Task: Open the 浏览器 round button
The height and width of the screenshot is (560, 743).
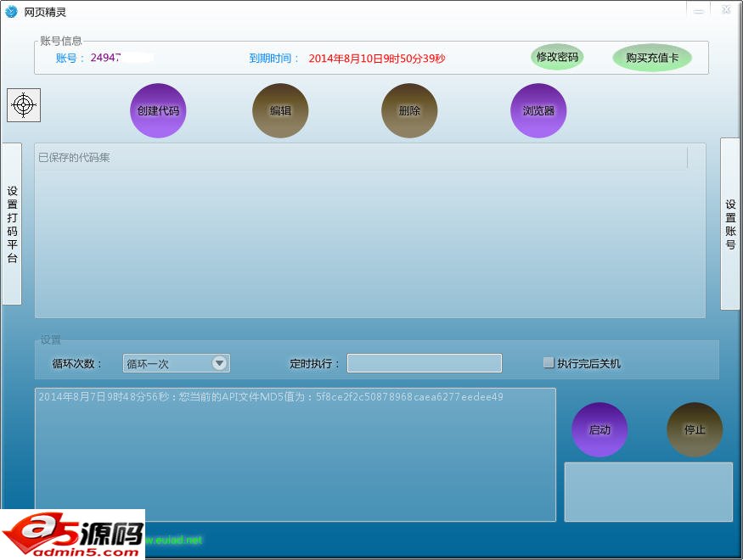Action: [538, 111]
